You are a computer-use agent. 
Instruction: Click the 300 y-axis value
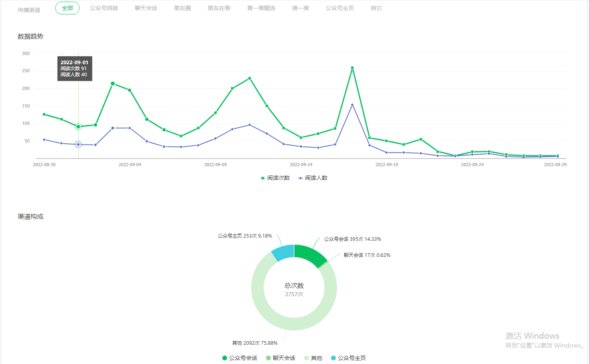pos(26,53)
